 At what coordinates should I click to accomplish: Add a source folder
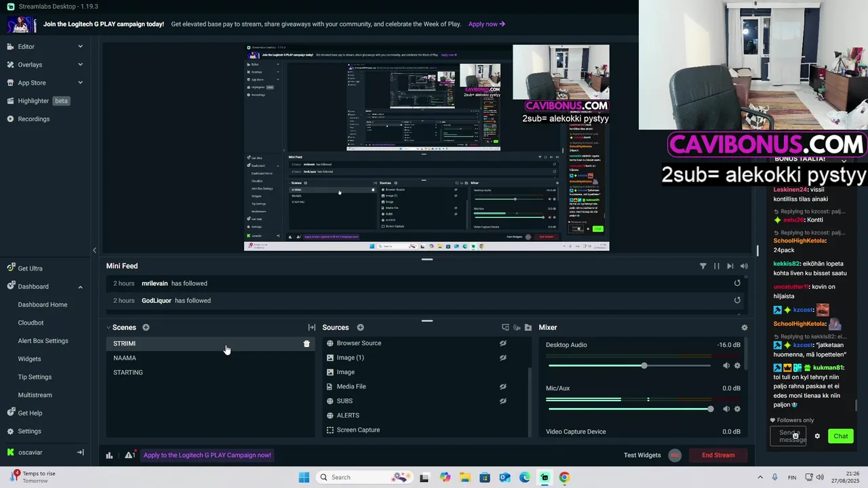click(x=528, y=327)
